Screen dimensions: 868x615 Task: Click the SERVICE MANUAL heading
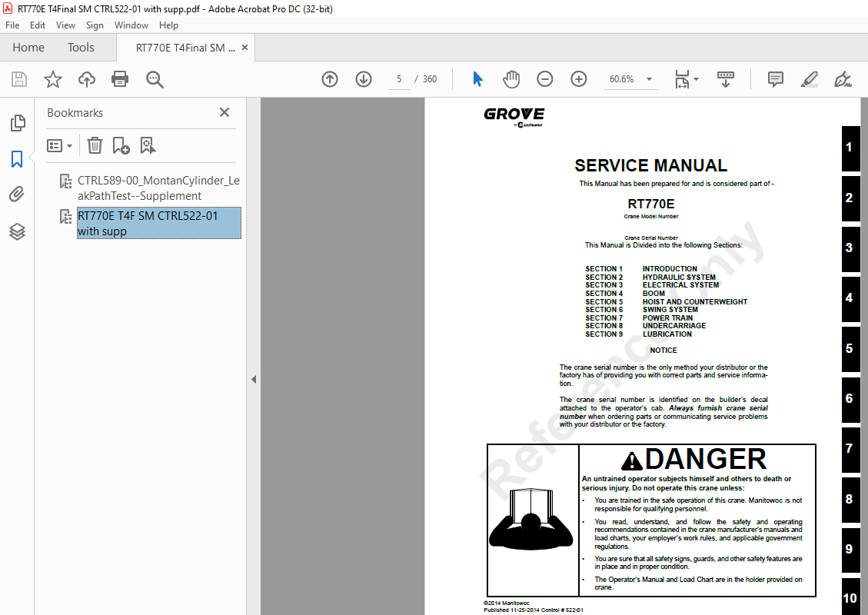coord(651,165)
